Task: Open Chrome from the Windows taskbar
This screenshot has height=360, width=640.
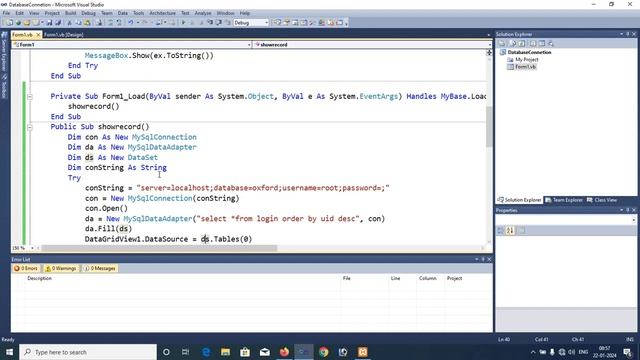Action: click(324, 352)
